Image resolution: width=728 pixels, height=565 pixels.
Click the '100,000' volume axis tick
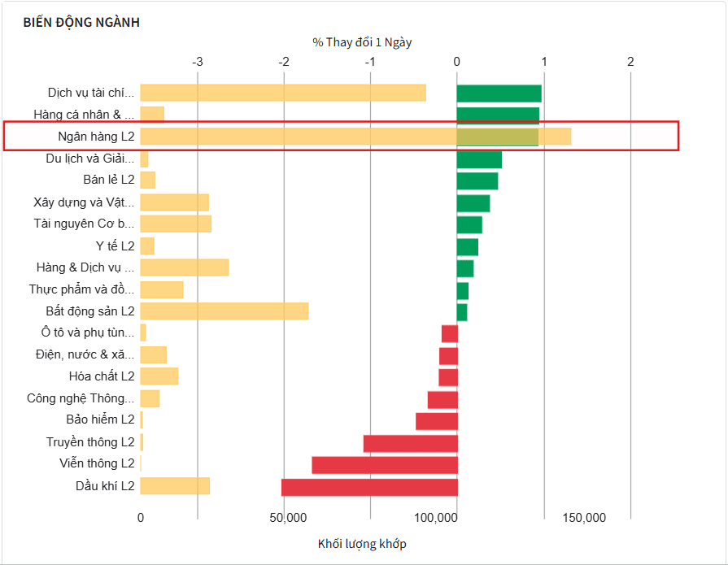point(435,518)
